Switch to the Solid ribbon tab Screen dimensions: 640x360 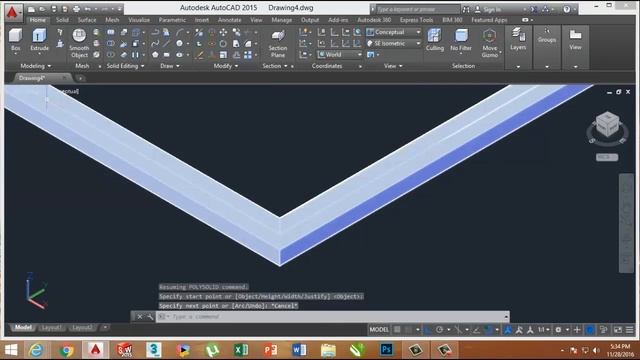62,20
